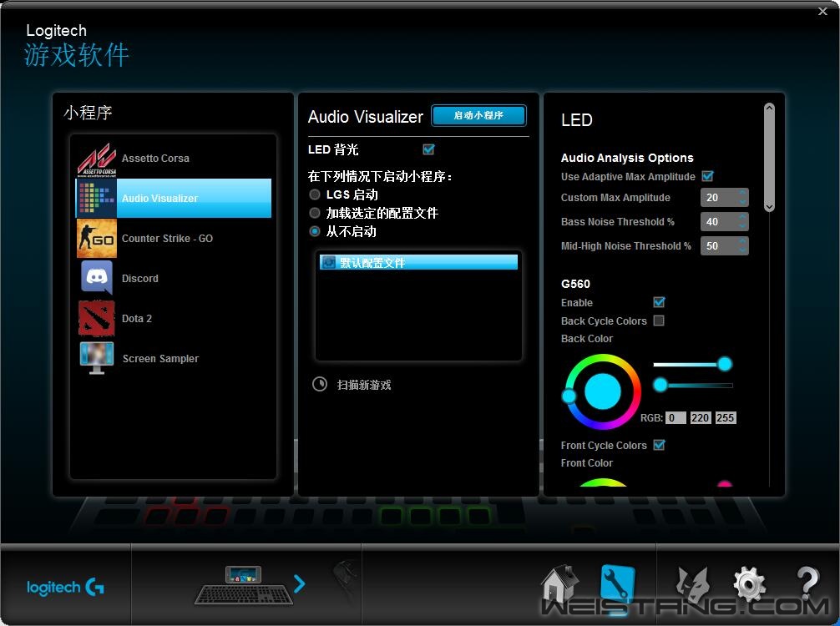
Task: Click the LED panel scrollbar thumb
Action: point(769,158)
